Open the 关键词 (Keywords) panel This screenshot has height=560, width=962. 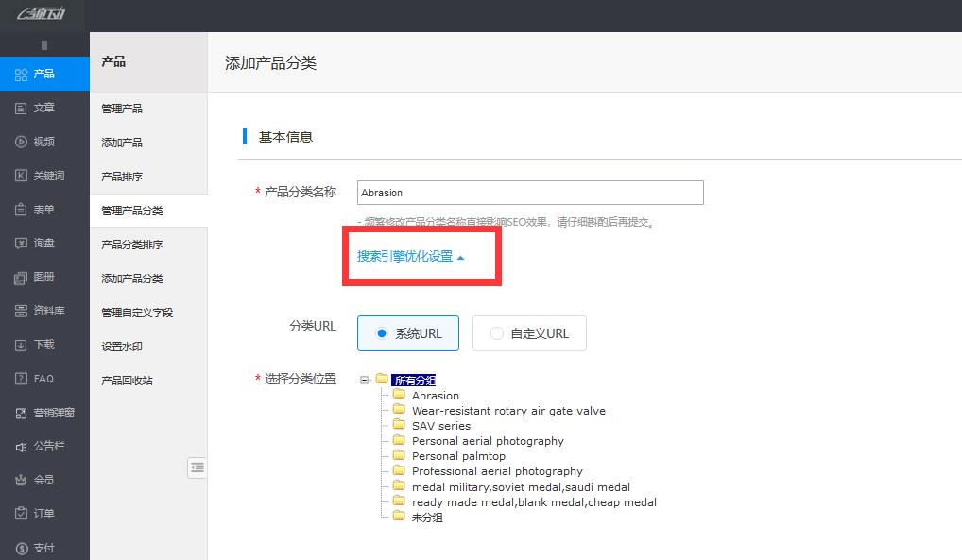point(43,176)
